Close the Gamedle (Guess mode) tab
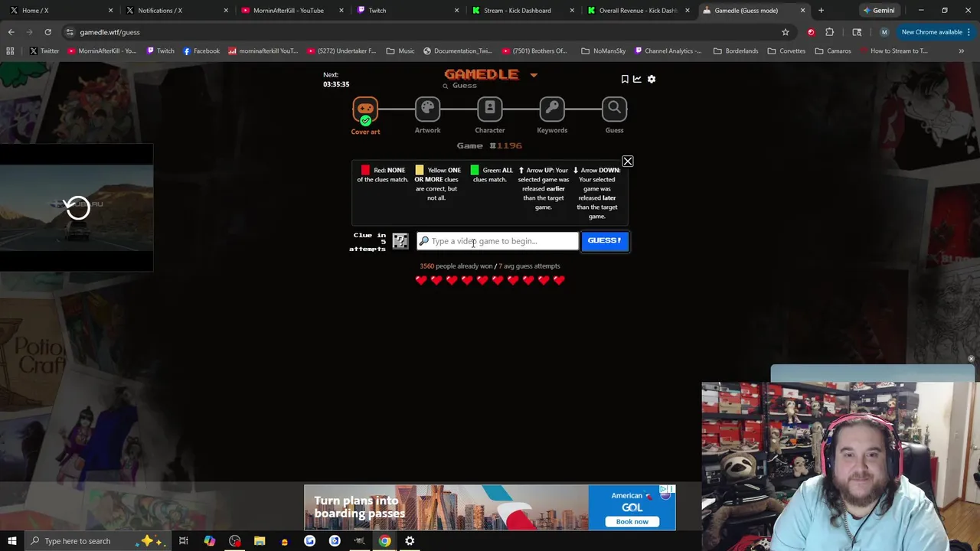This screenshot has height=551, width=980. (802, 11)
